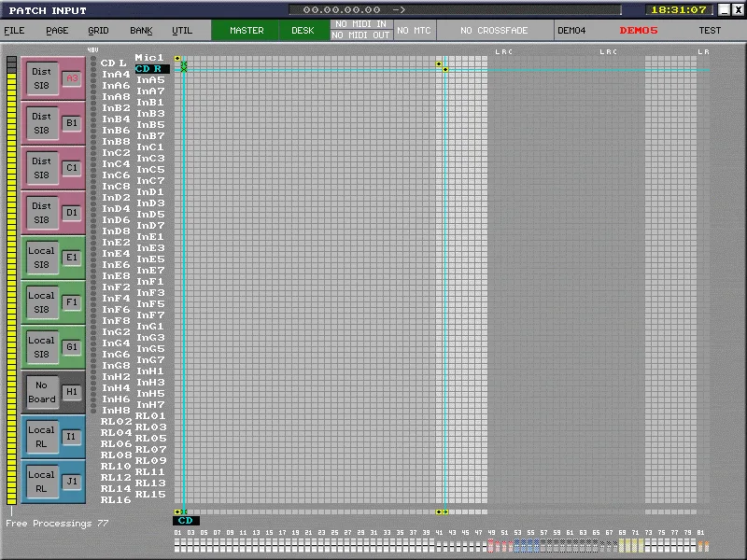Select the Local SI8 E1 card slot
The height and width of the screenshot is (560, 747).
[53, 258]
